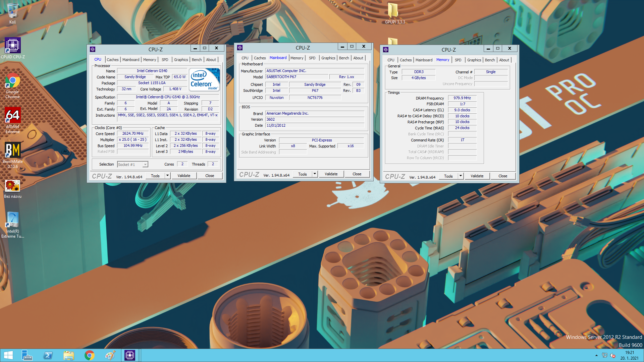Image resolution: width=644 pixels, height=362 pixels.
Task: Switch to CPU tab in Memory window
Action: [x=391, y=60]
